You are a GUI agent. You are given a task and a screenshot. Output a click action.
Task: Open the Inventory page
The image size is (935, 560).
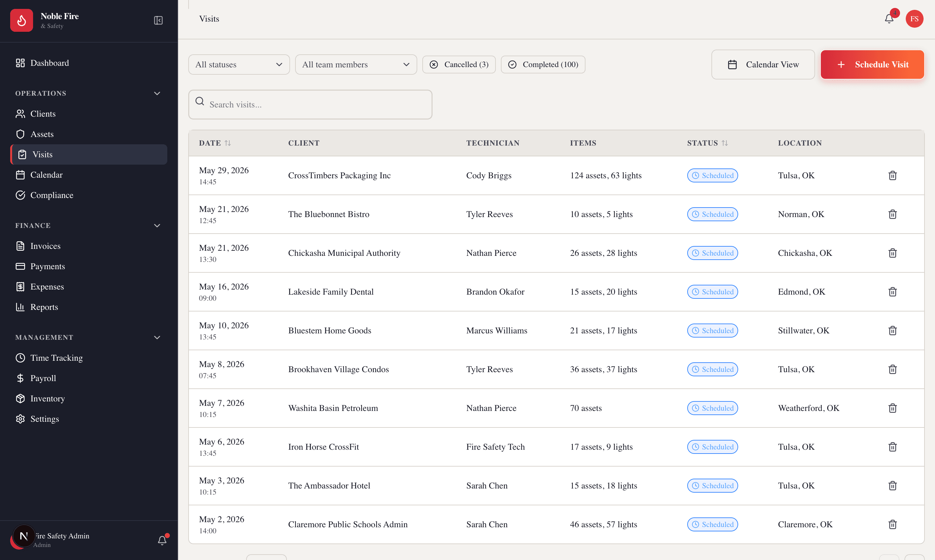[x=88, y=399]
